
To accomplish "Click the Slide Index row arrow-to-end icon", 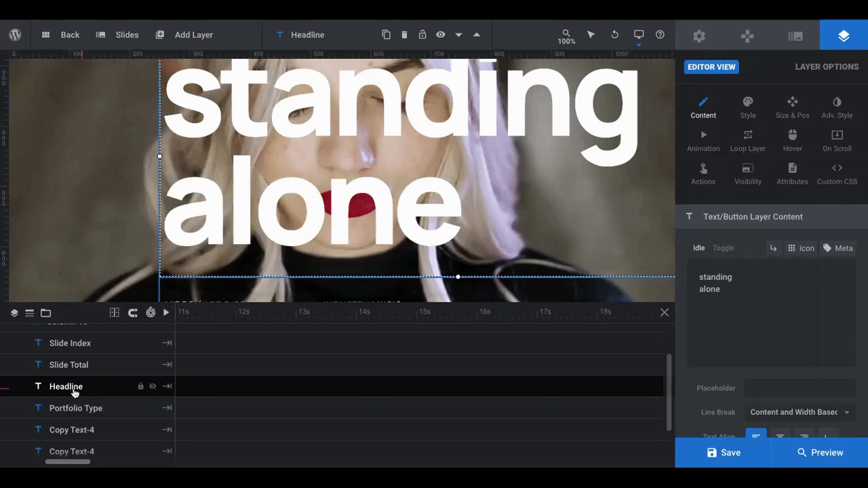I will [x=167, y=343].
